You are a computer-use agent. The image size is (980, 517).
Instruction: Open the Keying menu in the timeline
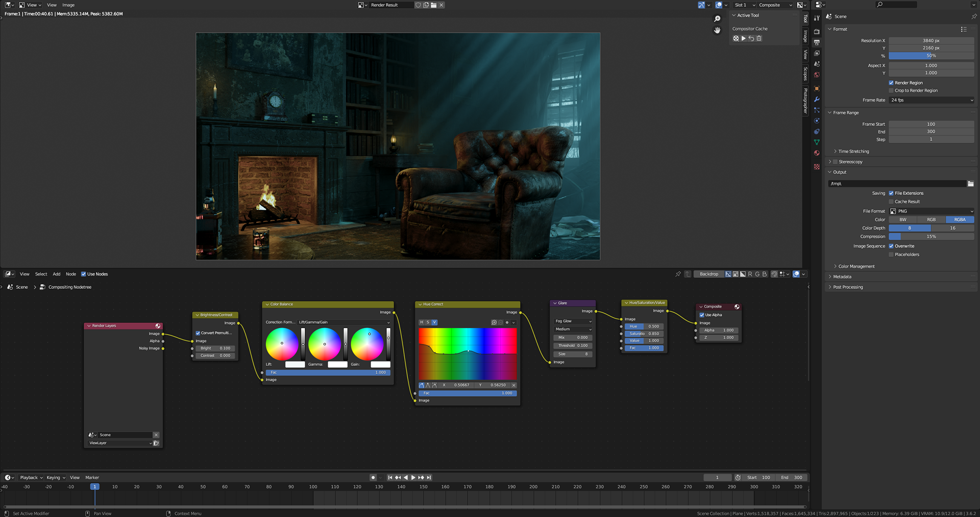(56, 478)
